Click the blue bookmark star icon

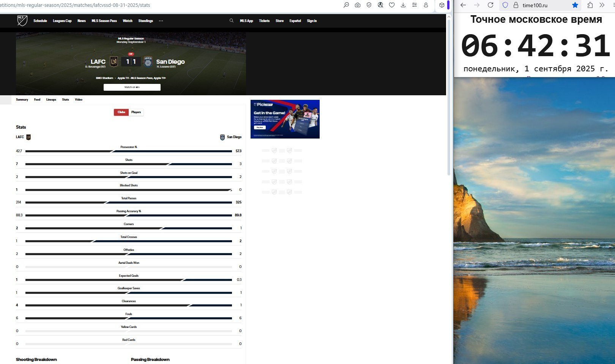point(575,5)
